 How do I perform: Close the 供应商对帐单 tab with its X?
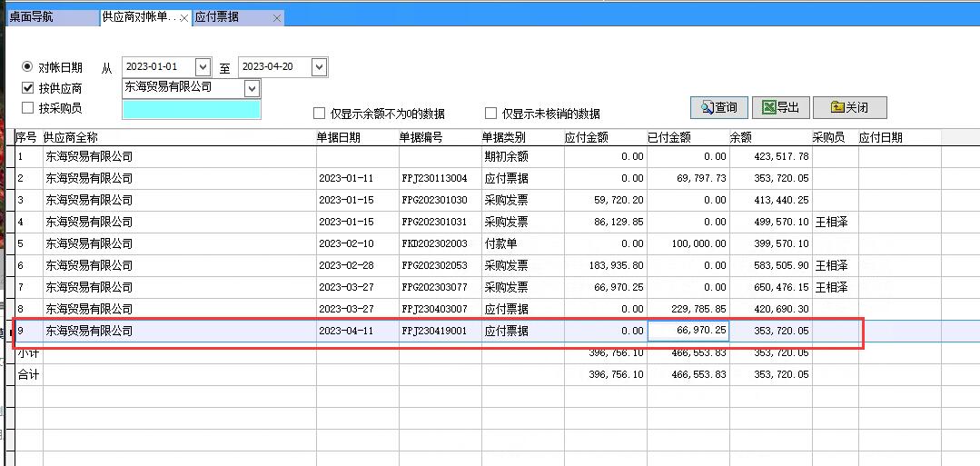tap(184, 18)
